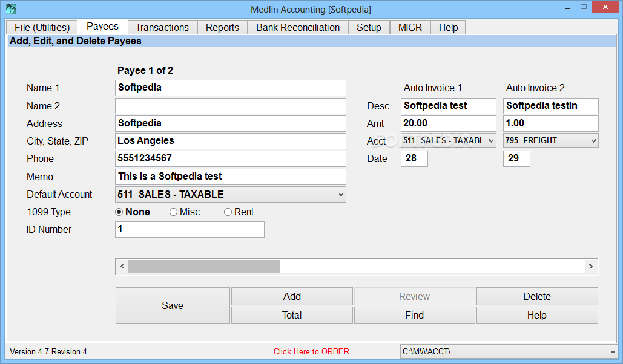Click the Click Here to ORDER link
The height and width of the screenshot is (364, 623).
tap(311, 352)
